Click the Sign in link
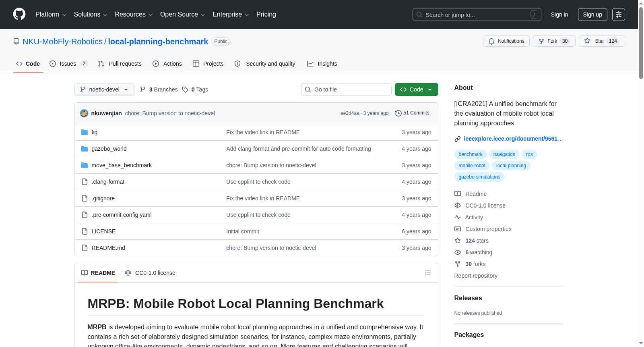The image size is (644, 347). click(x=559, y=15)
